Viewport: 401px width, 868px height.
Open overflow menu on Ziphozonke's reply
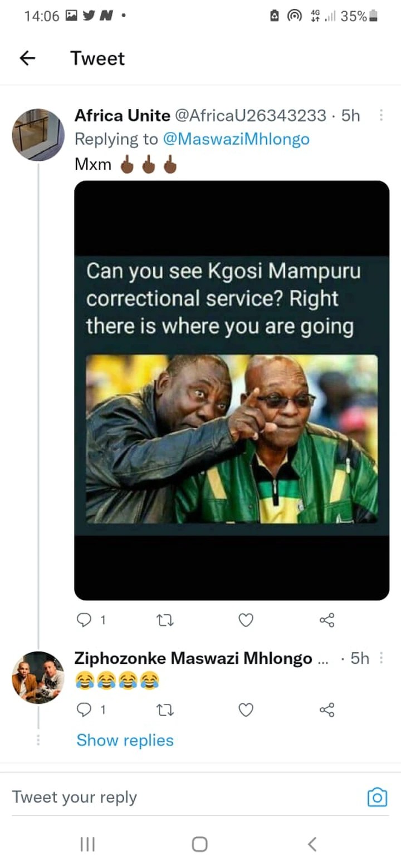click(x=382, y=658)
